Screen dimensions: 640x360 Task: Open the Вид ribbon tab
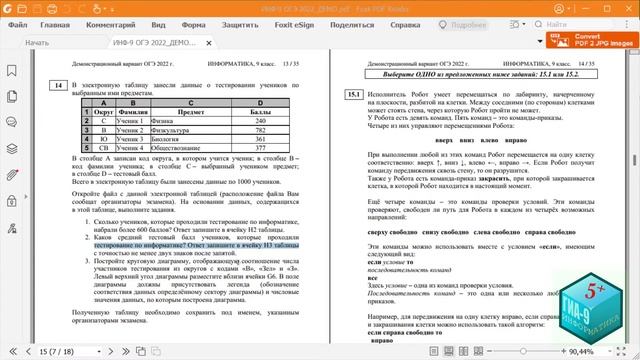coord(158,25)
